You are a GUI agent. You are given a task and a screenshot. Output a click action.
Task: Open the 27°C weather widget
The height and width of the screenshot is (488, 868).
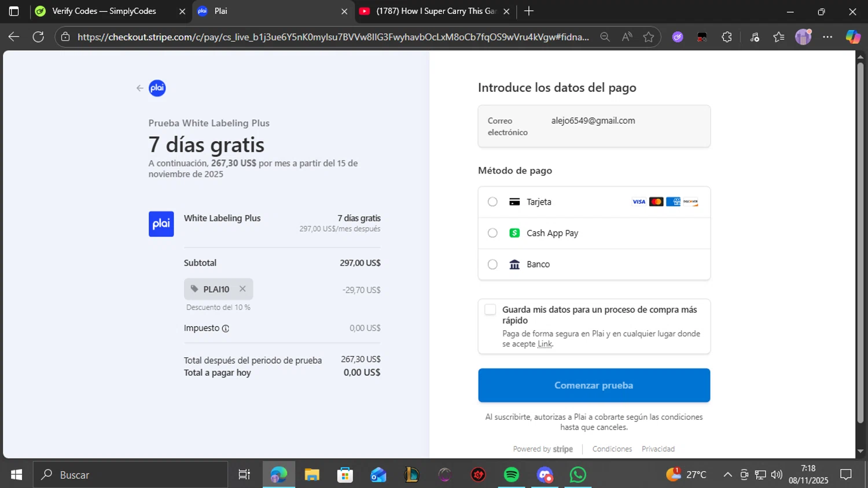pos(686,475)
